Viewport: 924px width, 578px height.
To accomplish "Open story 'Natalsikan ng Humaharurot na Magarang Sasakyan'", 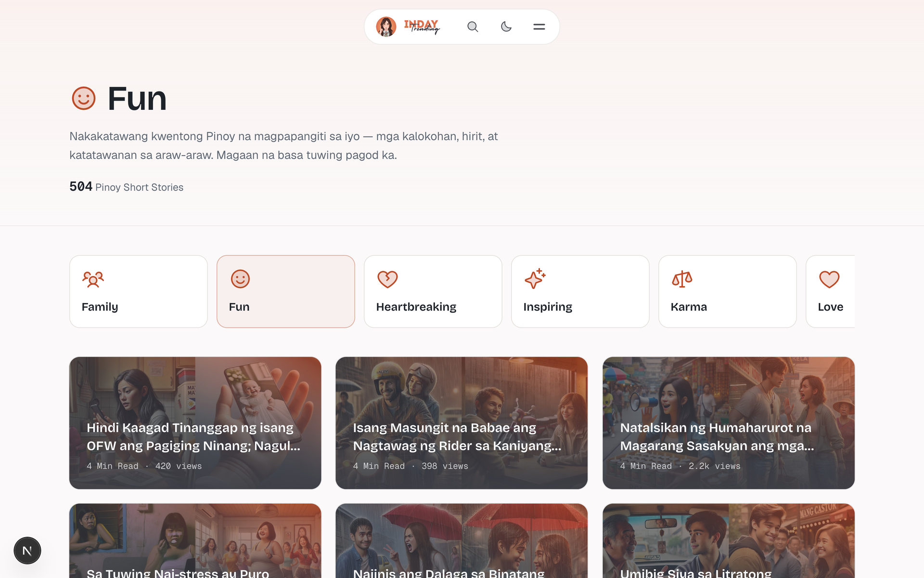I will (729, 423).
